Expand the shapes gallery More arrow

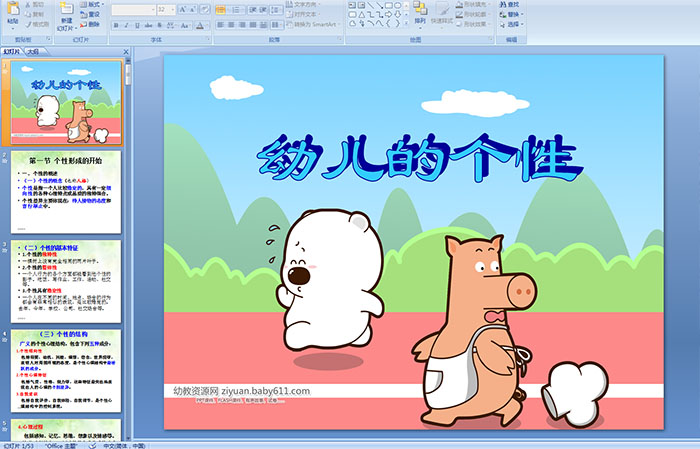click(406, 23)
